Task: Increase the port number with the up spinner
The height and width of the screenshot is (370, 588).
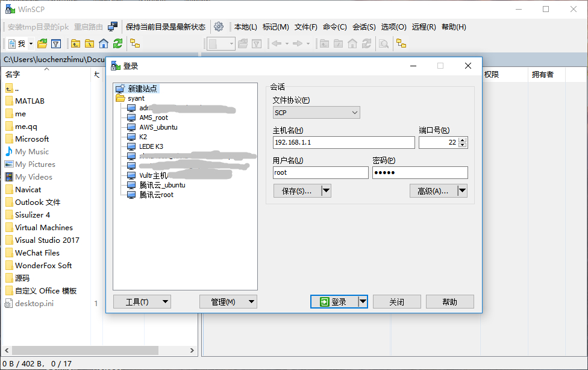Action: 463,140
